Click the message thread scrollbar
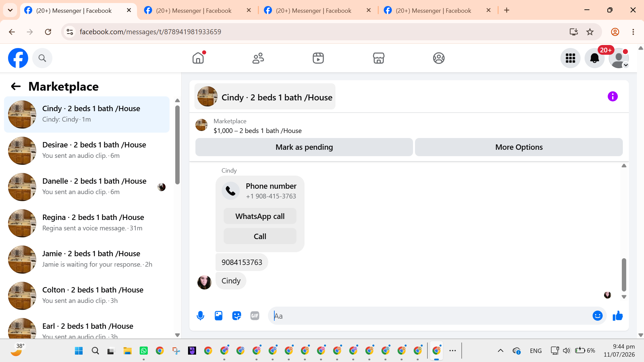This screenshot has height=362, width=644. [624, 275]
